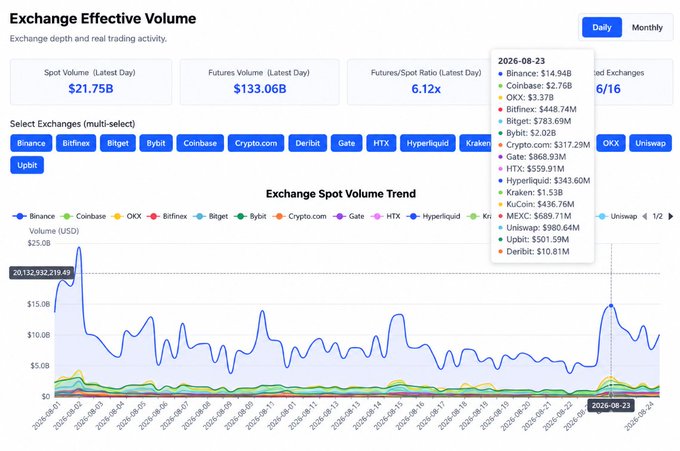680x451 pixels.
Task: Hide HTX series in chart legend
Action: point(386,216)
